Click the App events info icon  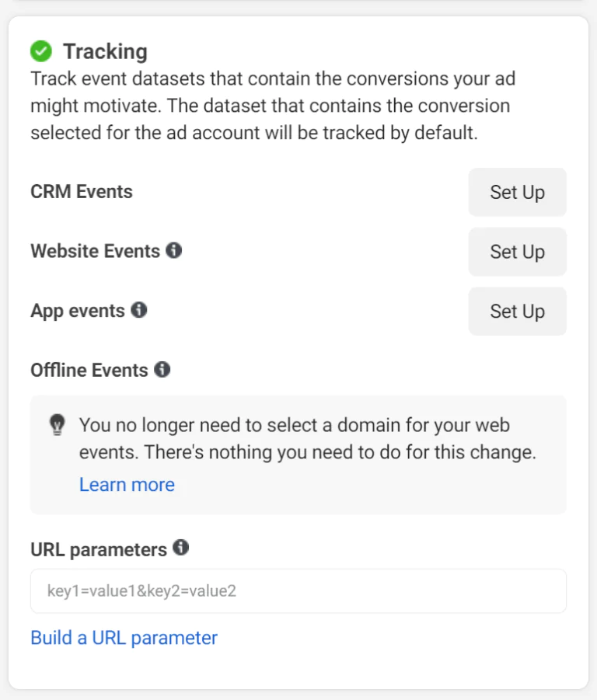(139, 310)
